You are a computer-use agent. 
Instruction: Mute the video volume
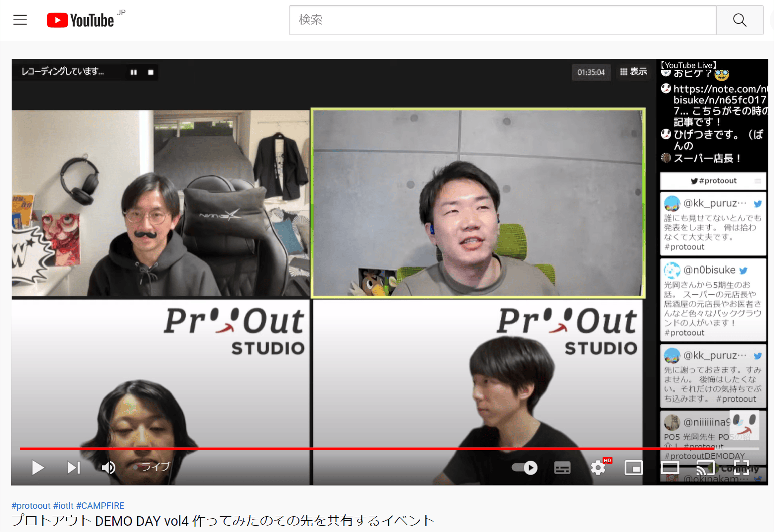[x=108, y=468]
